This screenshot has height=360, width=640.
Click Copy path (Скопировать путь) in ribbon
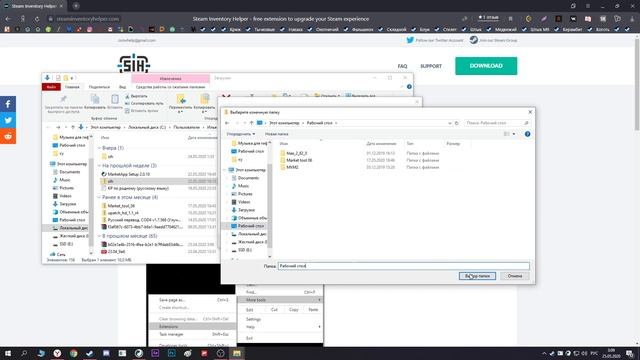(x=144, y=104)
